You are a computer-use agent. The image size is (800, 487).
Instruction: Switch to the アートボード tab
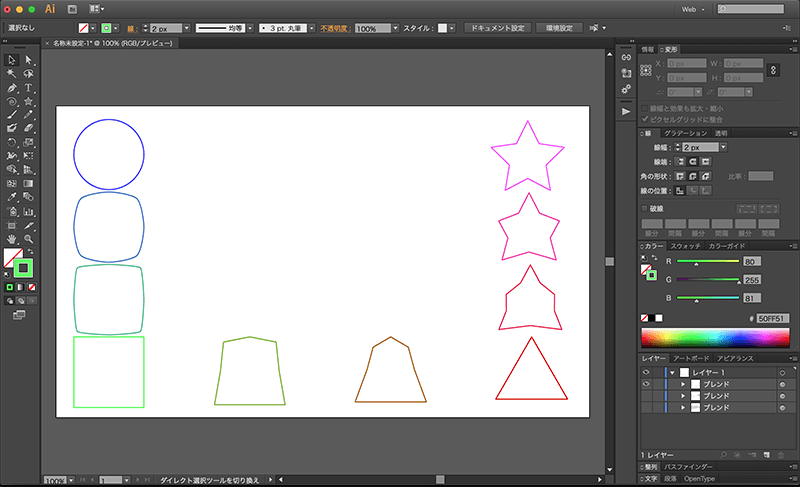tap(691, 358)
